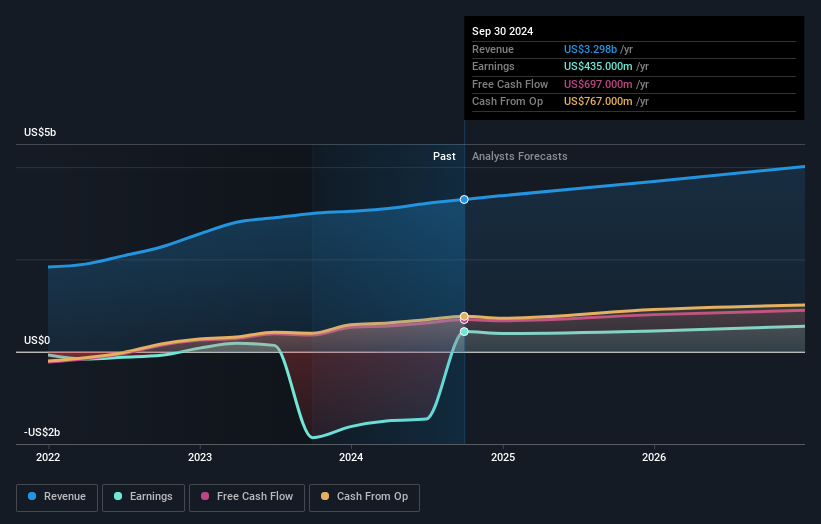Click the Cash From Op data point marker
This screenshot has width=821, height=524.
tap(464, 316)
